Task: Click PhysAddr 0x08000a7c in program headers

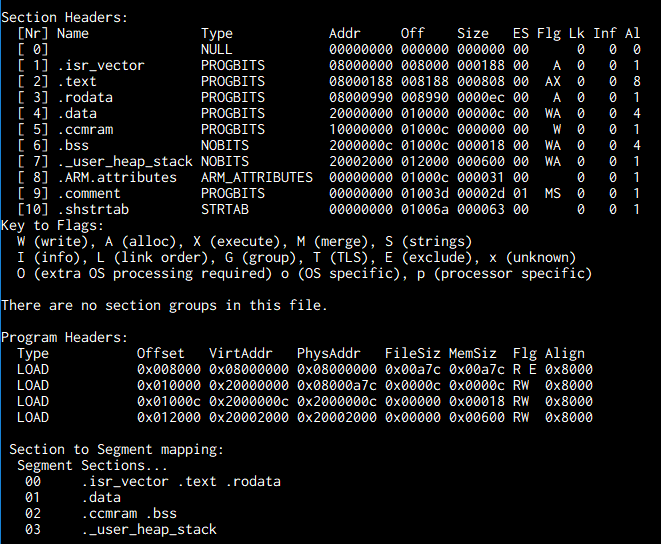Action: tap(337, 385)
